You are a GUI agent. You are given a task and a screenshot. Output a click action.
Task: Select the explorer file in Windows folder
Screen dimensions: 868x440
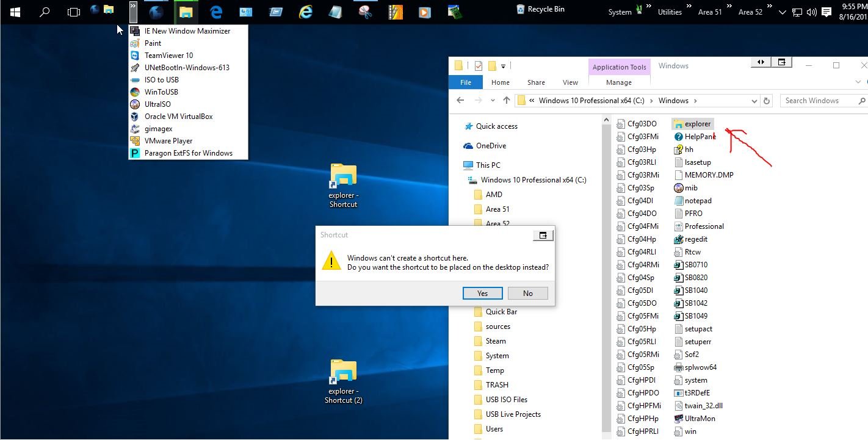coord(692,124)
